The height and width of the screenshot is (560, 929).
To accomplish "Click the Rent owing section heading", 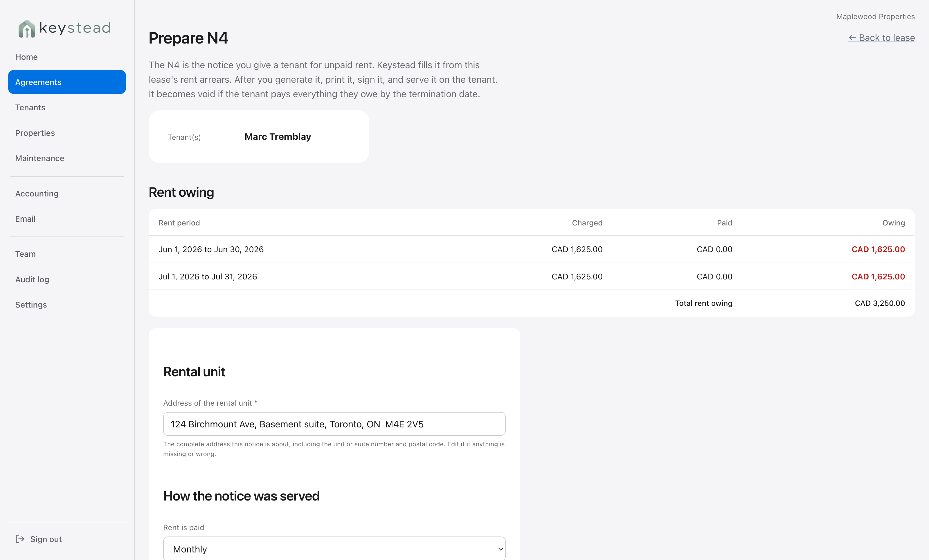I will (181, 192).
